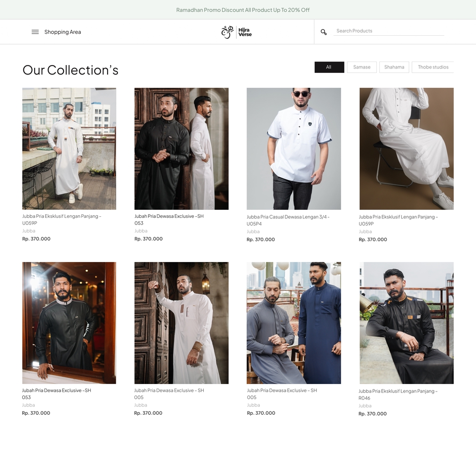Open the hamburger menu icon
This screenshot has height=453, width=476.
[35, 32]
